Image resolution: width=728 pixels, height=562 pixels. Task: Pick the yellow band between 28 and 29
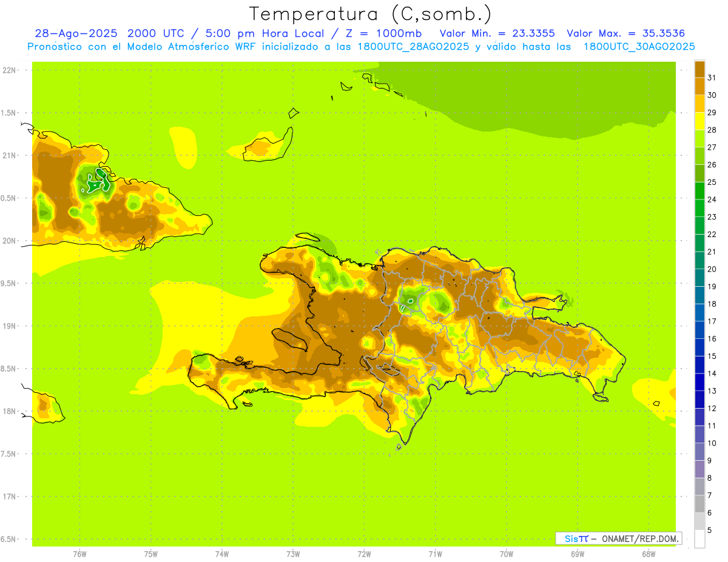tap(699, 121)
